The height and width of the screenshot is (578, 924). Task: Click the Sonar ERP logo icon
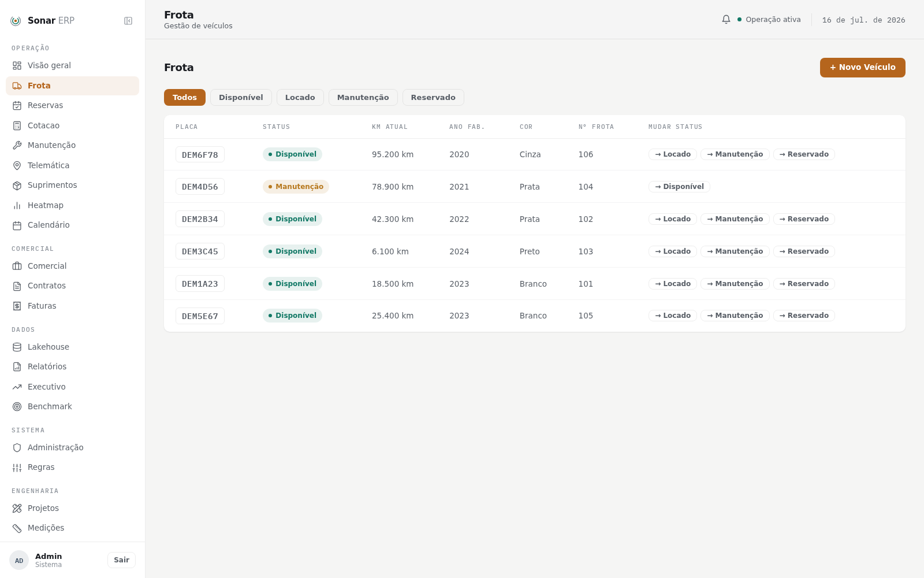16,21
